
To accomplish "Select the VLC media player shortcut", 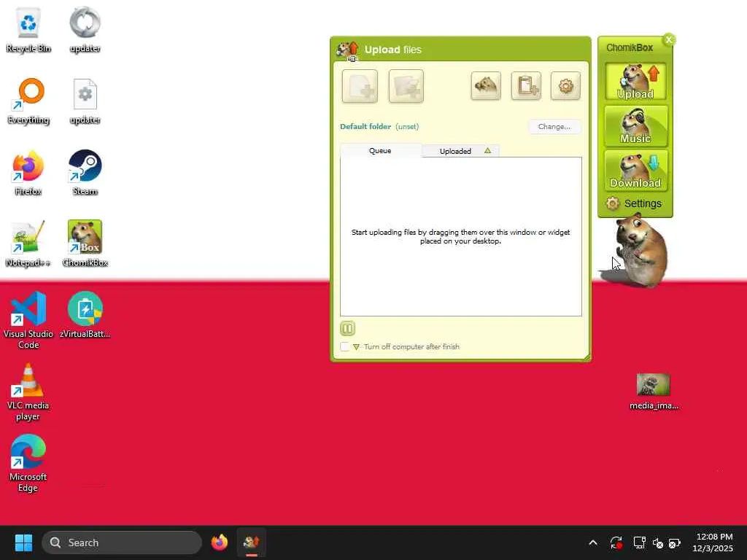I will tap(28, 392).
